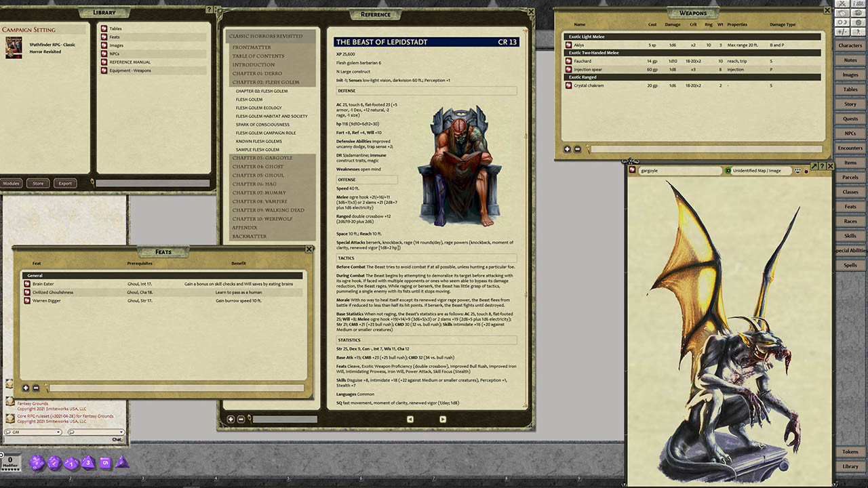The width and height of the screenshot is (868, 488).
Task: Click the Modules button in Library
Action: point(11,183)
